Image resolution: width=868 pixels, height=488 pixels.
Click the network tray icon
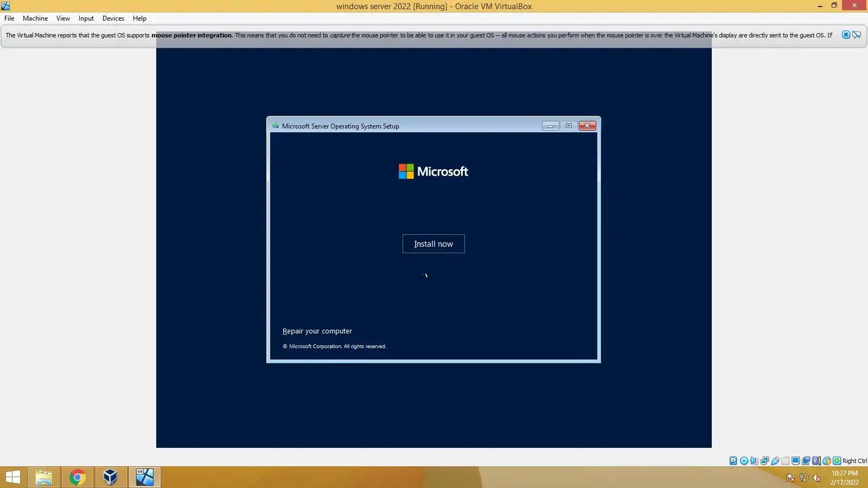click(x=803, y=478)
